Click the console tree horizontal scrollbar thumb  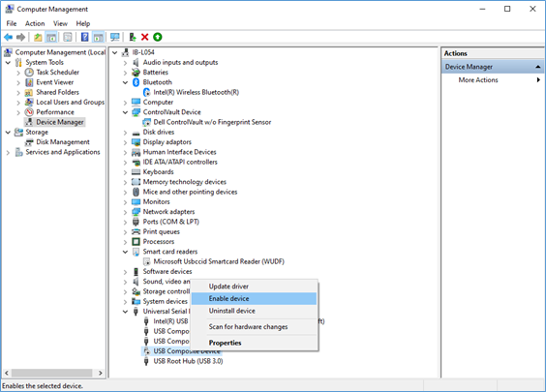[x=52, y=373]
